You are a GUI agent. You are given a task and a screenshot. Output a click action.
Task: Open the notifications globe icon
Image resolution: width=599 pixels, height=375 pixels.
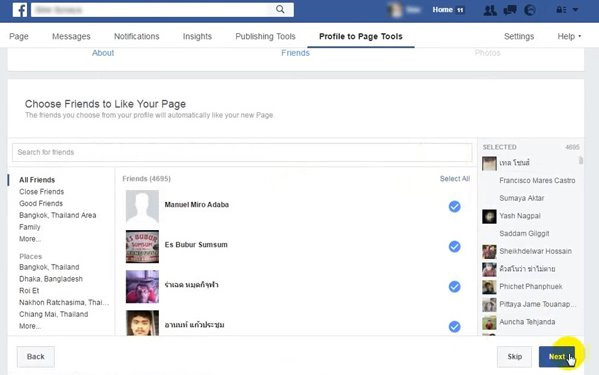pos(529,10)
